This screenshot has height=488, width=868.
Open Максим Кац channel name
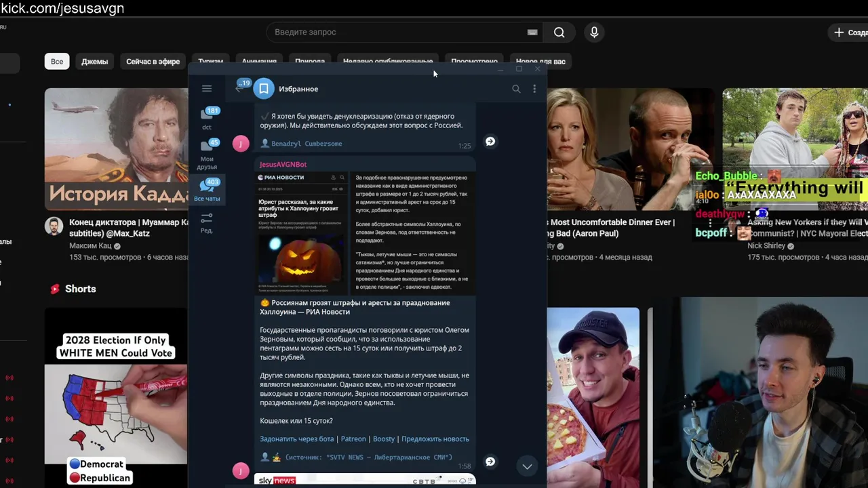tap(91, 246)
